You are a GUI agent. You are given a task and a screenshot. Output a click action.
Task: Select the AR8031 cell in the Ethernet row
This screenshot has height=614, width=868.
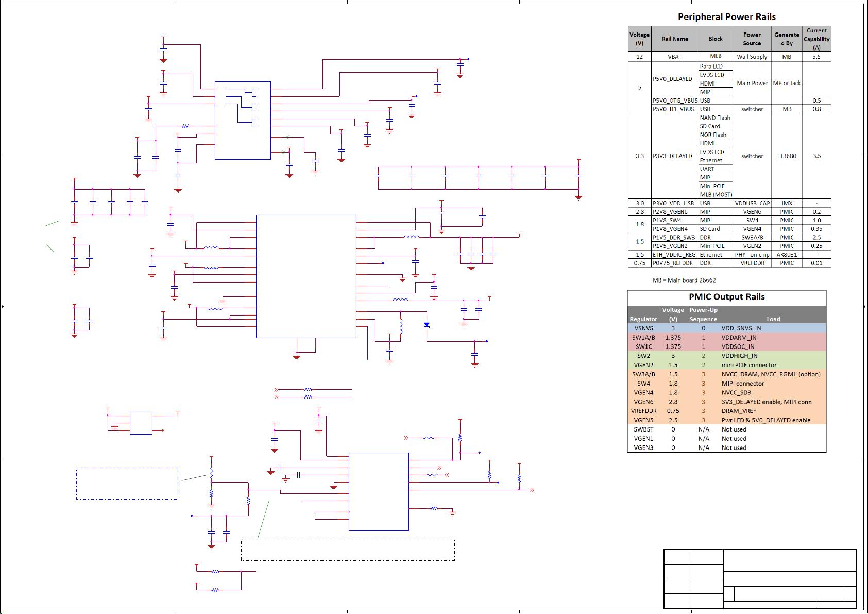coord(787,255)
